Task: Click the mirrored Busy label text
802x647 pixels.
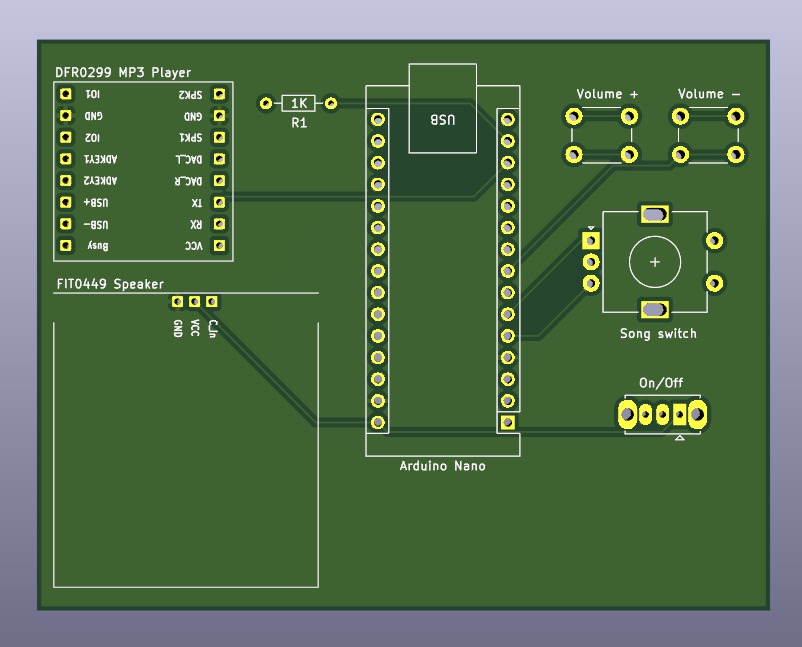Action: pyautogui.click(x=98, y=246)
